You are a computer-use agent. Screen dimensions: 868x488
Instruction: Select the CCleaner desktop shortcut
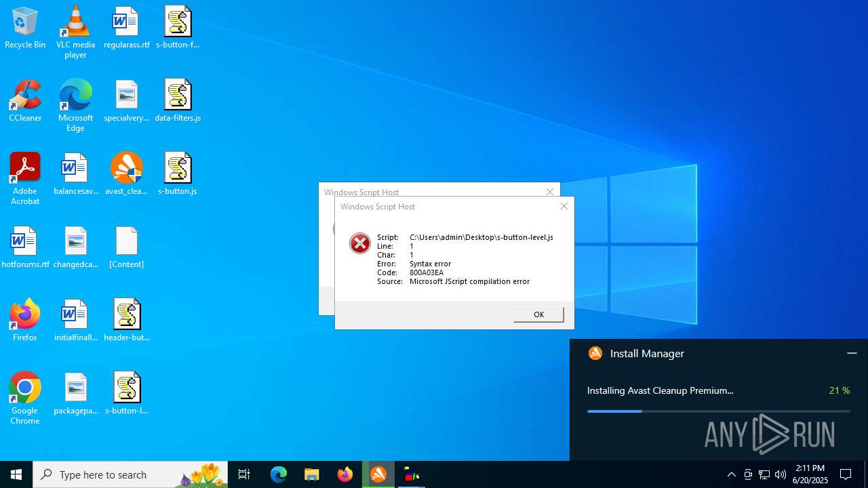(25, 102)
